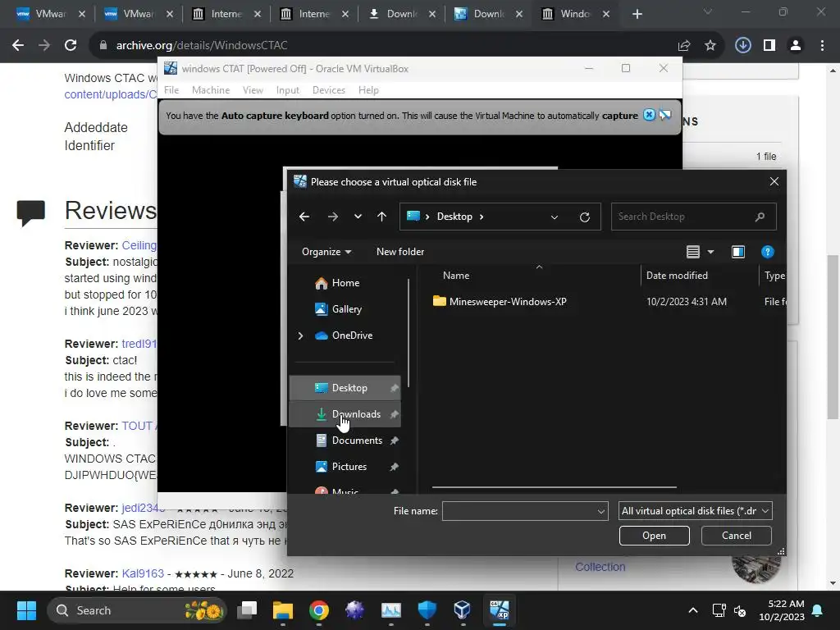Toggle the preview pane
This screenshot has height=630, width=840.
(738, 252)
